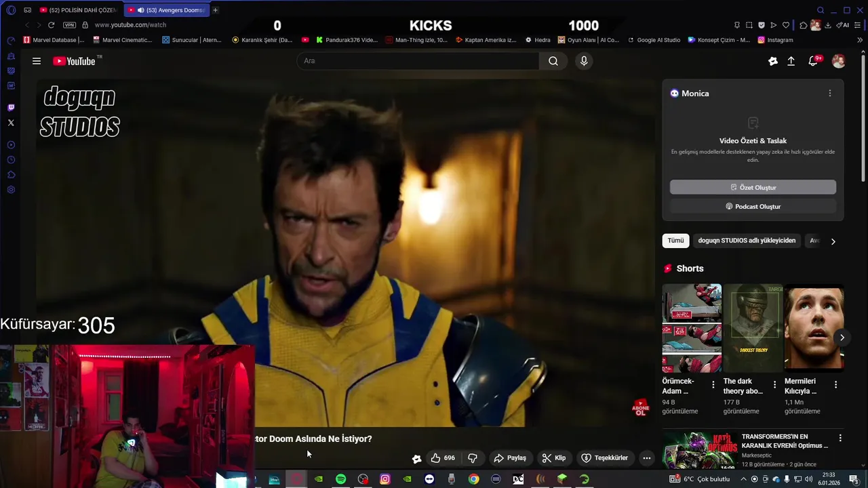Show more filter chips with right arrow

coord(833,241)
